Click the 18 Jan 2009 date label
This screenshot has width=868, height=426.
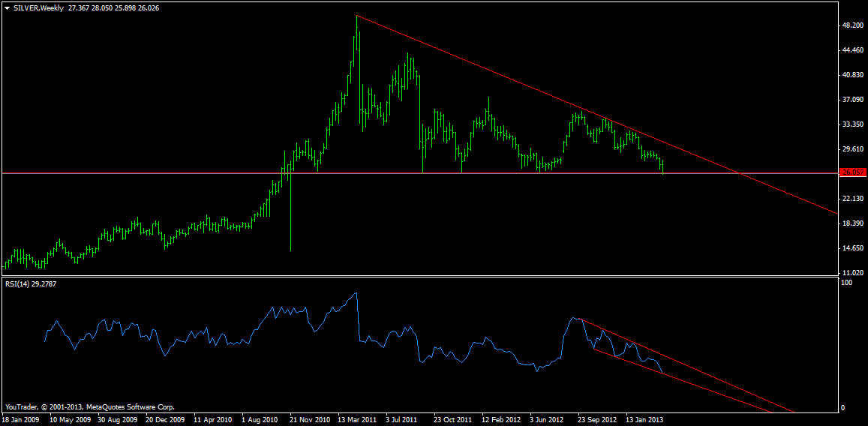click(20, 419)
